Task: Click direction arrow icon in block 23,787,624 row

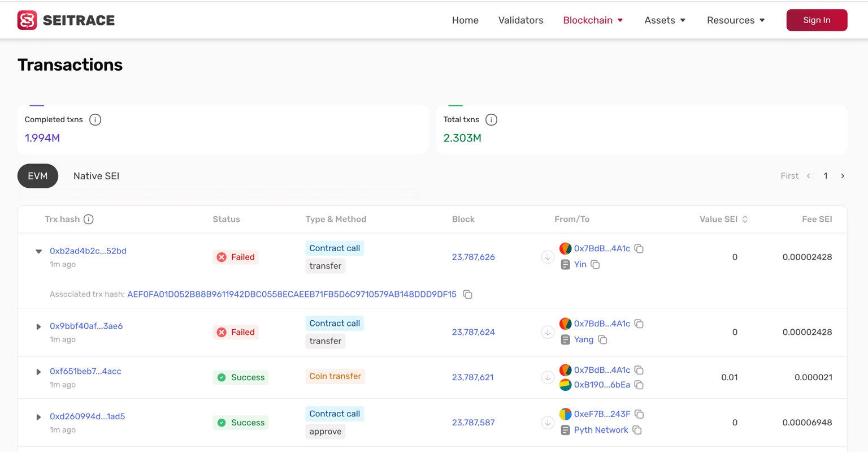Action: (548, 333)
